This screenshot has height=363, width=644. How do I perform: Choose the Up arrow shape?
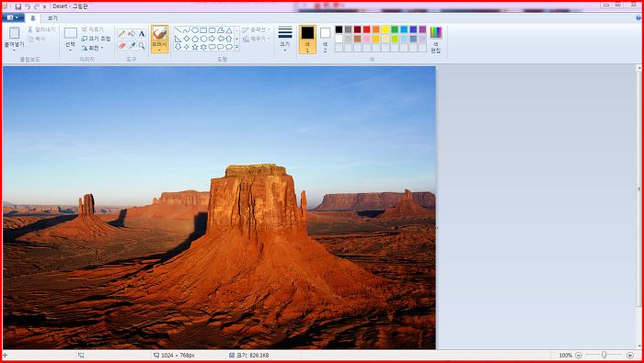pyautogui.click(x=229, y=39)
